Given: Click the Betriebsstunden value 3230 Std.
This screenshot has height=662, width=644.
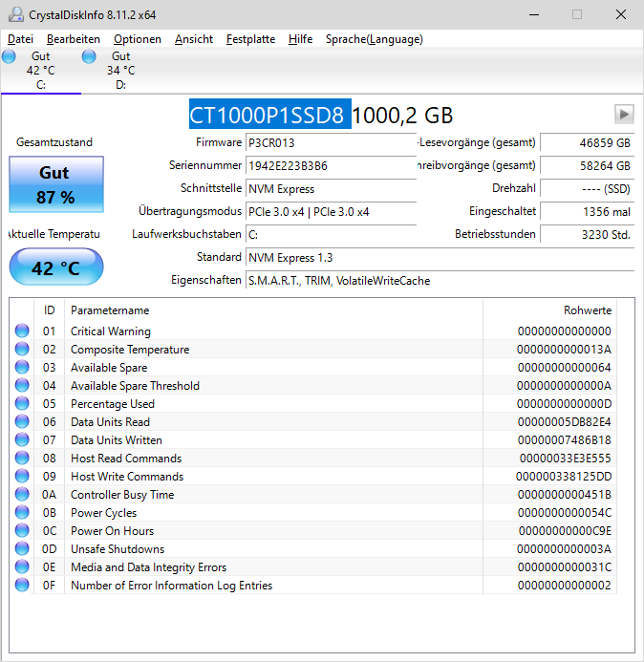Looking at the screenshot, I should pos(587,234).
